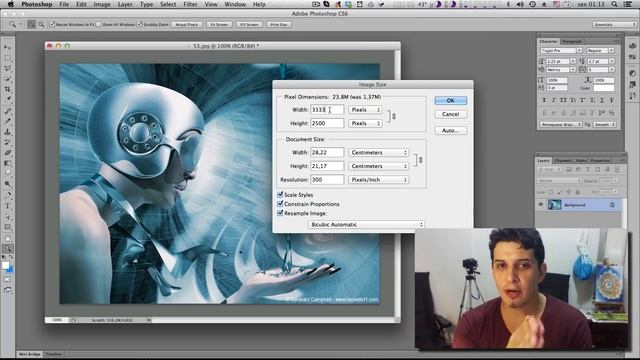The image size is (640, 360).
Task: Open pixel Height units dropdown
Action: [x=365, y=123]
